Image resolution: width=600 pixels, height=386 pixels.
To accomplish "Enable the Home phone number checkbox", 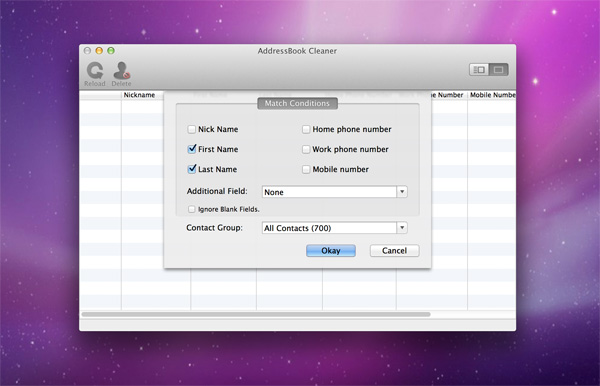I will click(306, 129).
